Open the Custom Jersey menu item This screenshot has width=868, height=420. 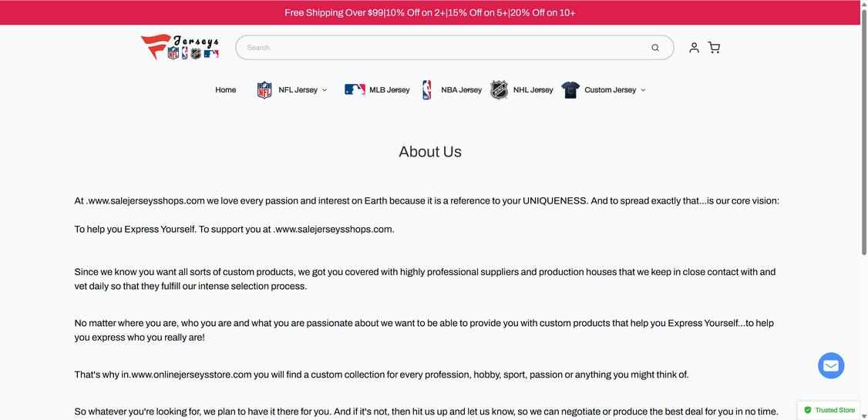pos(610,89)
